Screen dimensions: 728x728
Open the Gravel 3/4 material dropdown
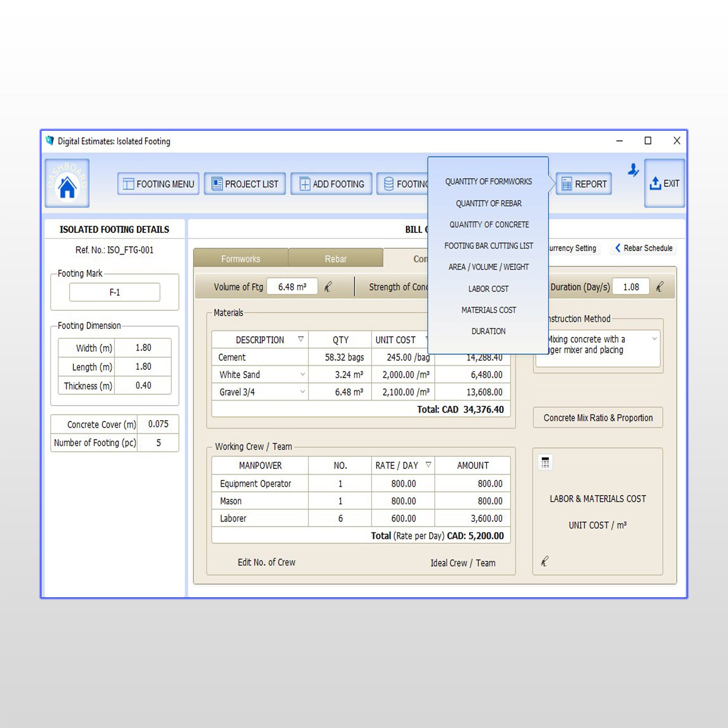[x=303, y=392]
